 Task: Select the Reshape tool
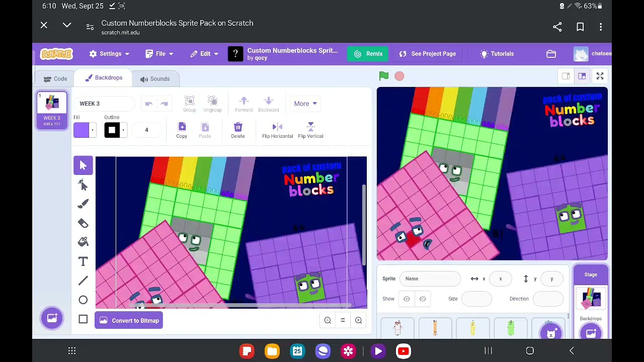click(x=83, y=185)
